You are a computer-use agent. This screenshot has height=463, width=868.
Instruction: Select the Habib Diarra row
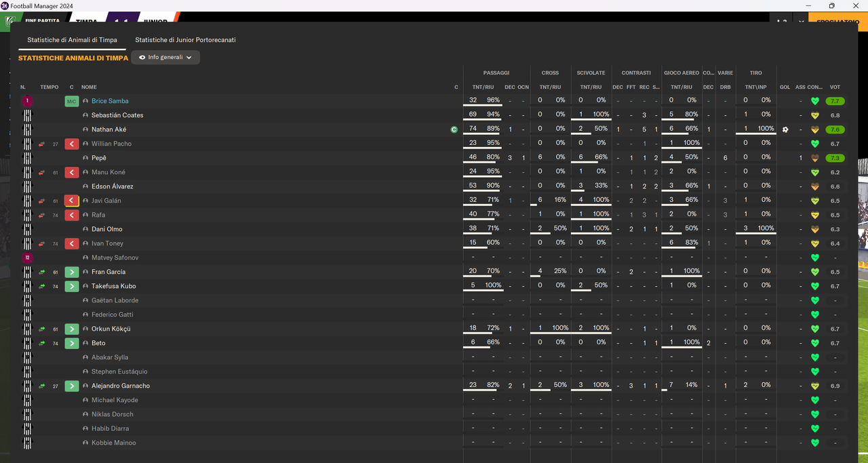pos(434,428)
